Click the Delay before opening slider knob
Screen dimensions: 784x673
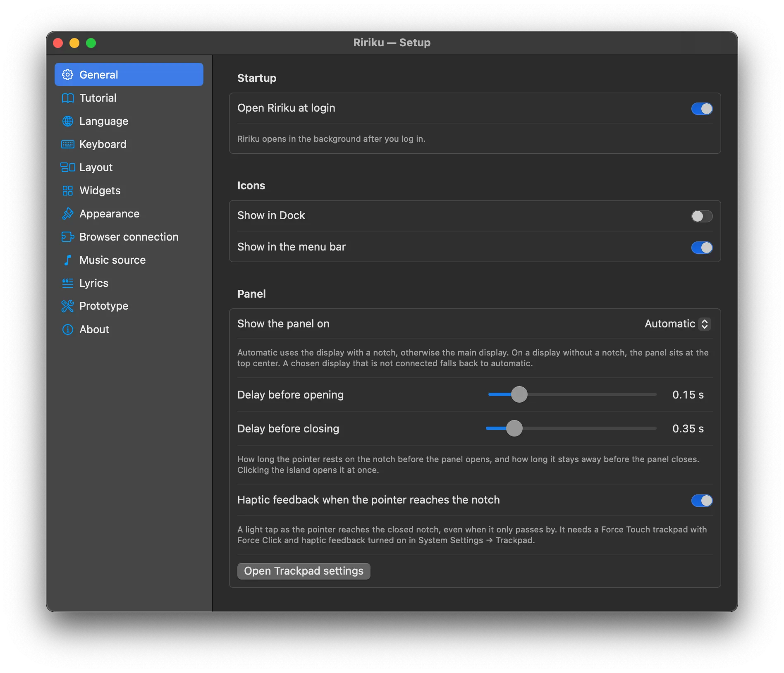519,394
